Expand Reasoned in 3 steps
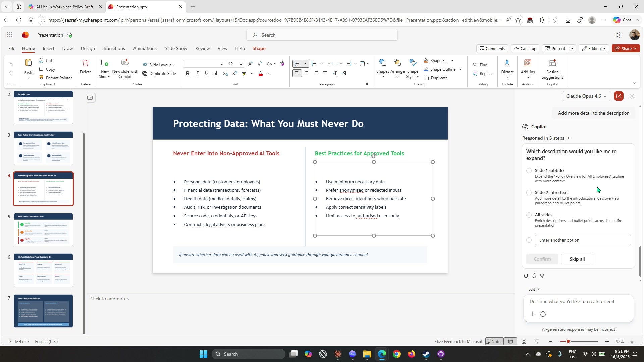Image resolution: width=644 pixels, height=362 pixels. coord(546,138)
